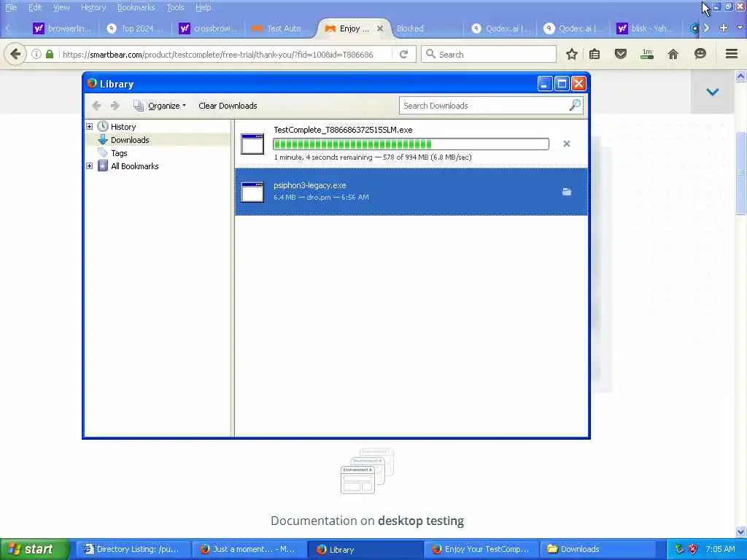This screenshot has height=560, width=747.
Task: Open containing folder for psiphon3-legacy.exe
Action: (x=566, y=192)
